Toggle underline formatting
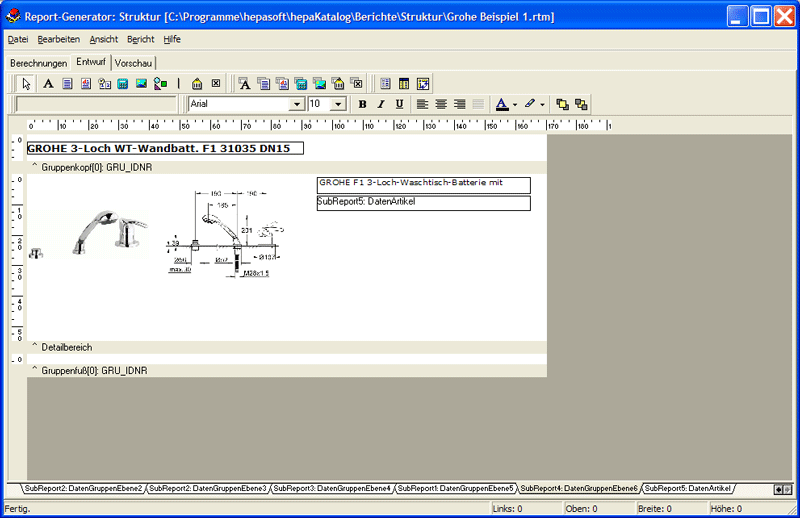The image size is (800, 518). [x=399, y=104]
